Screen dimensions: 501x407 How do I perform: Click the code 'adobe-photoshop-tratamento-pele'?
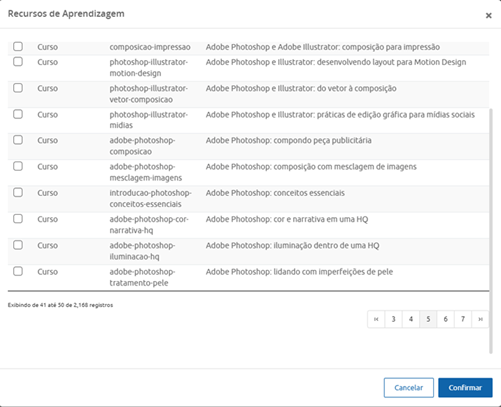tap(142, 277)
